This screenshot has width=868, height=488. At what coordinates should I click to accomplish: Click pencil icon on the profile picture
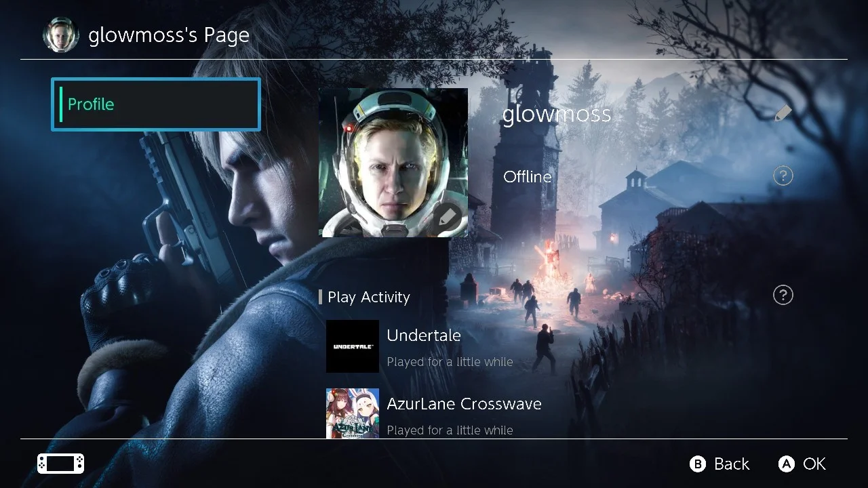click(446, 218)
